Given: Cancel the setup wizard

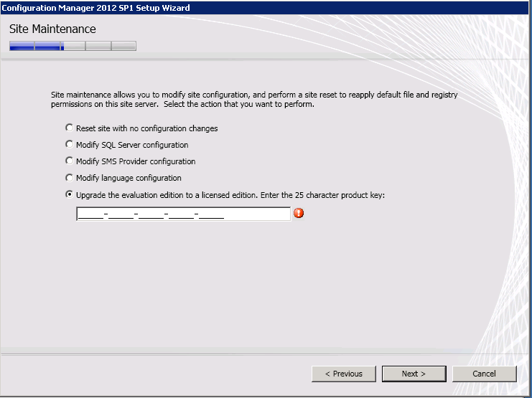Looking at the screenshot, I should click(485, 374).
